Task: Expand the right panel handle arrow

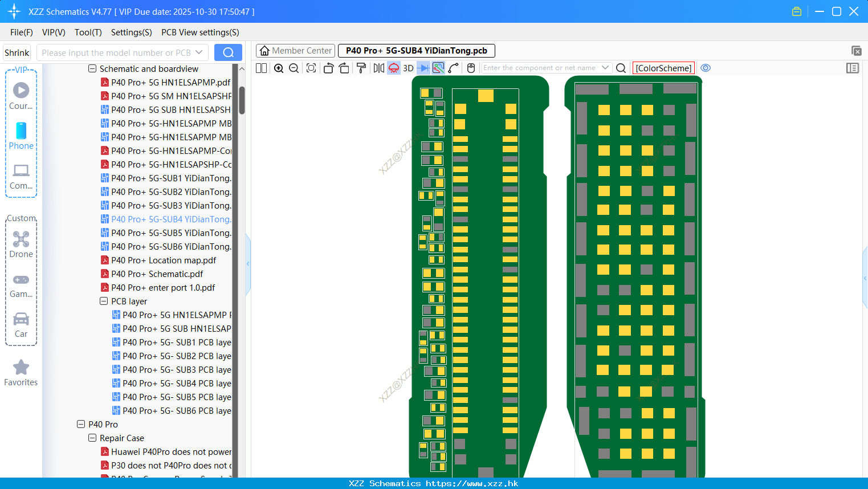Action: (865, 278)
